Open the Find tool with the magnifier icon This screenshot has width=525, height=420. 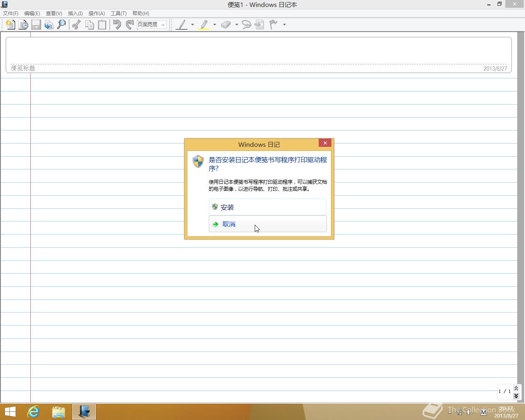click(x=62, y=25)
